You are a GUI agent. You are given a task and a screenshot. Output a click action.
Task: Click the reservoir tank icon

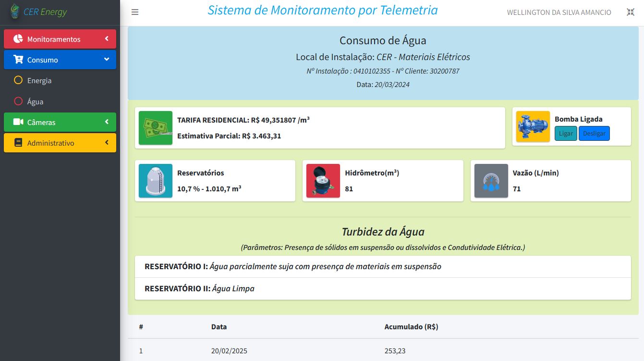156,181
